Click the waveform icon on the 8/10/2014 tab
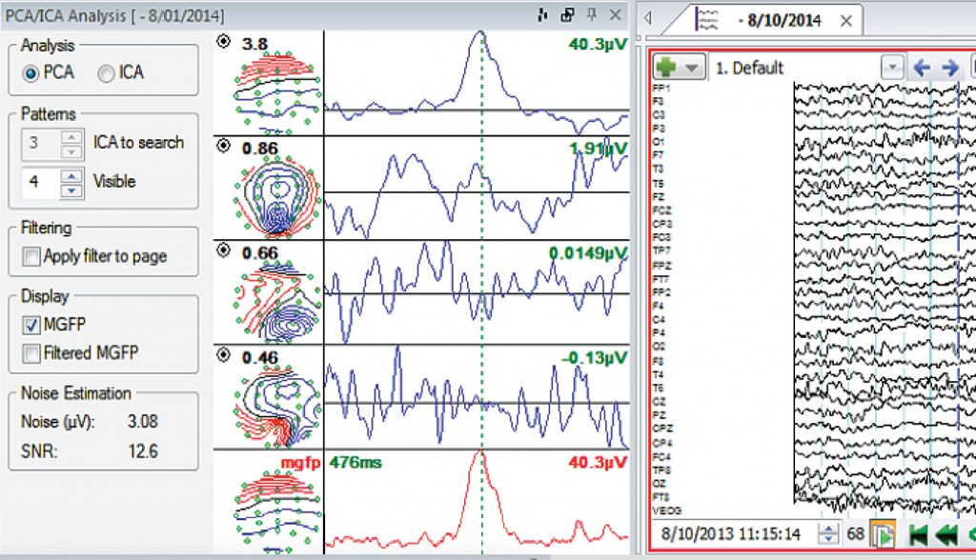This screenshot has width=976, height=560. click(709, 18)
